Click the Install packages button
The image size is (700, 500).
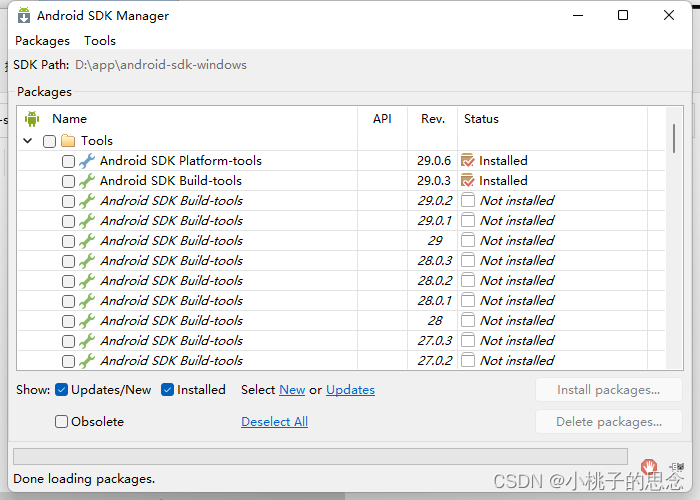tap(609, 390)
